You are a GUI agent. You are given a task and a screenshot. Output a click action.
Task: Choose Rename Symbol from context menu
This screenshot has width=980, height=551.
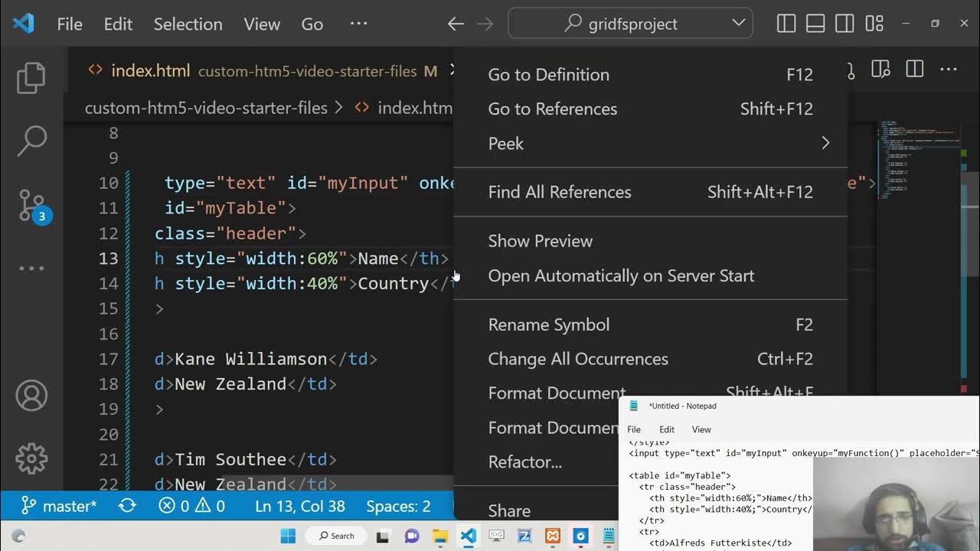click(548, 324)
